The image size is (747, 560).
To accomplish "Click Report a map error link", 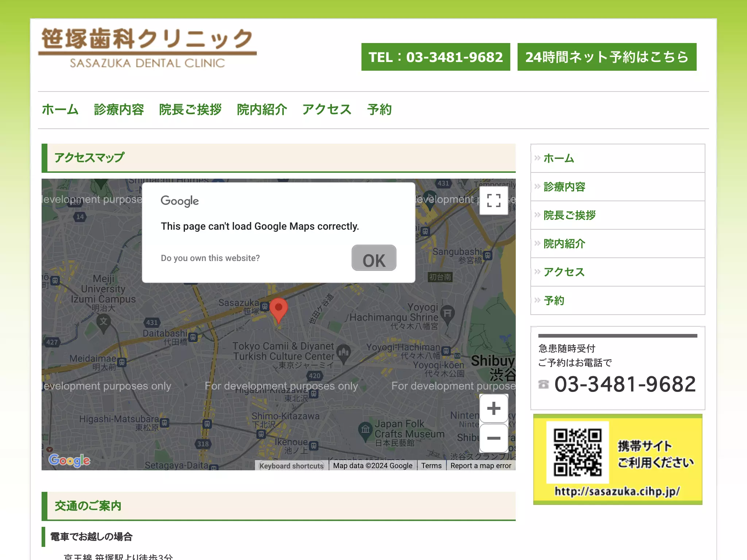I will (481, 466).
